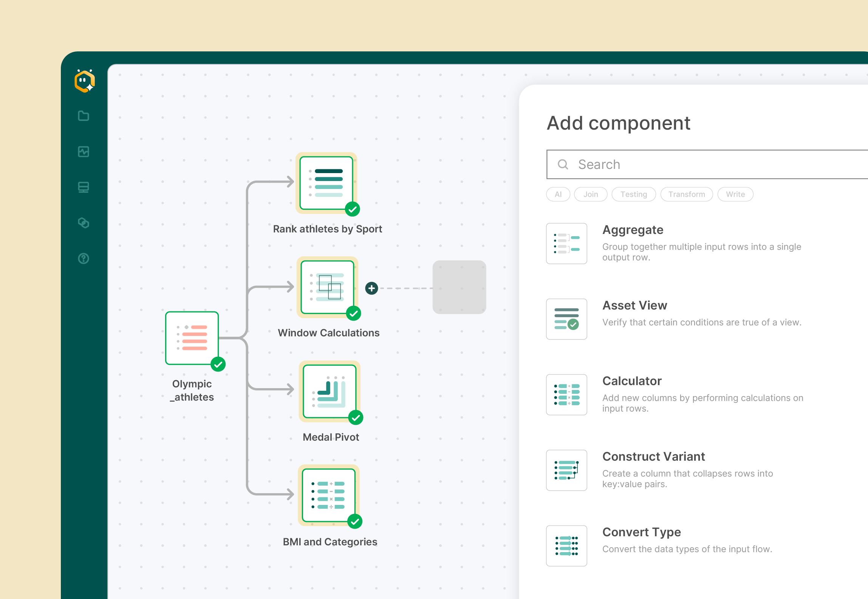868x599 pixels.
Task: Click the Aggregate component icon
Action: coord(566,243)
